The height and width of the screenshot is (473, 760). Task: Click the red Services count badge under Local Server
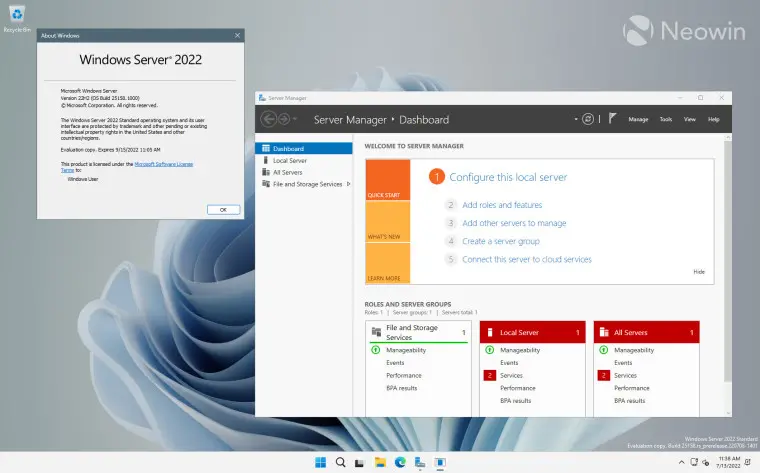[x=490, y=375]
